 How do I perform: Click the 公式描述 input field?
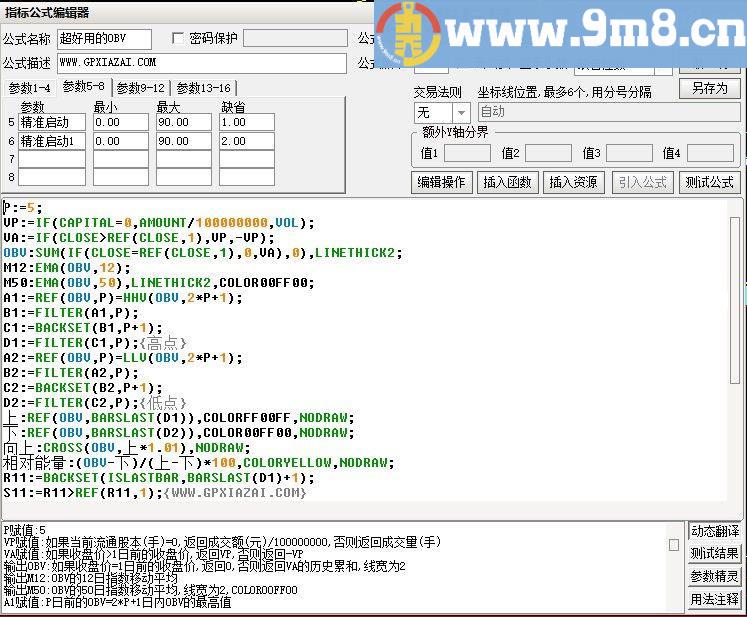point(202,63)
